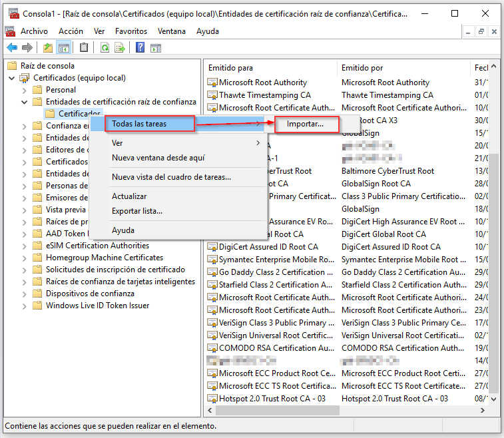Open Todas las tareas in context menu

[x=139, y=124]
